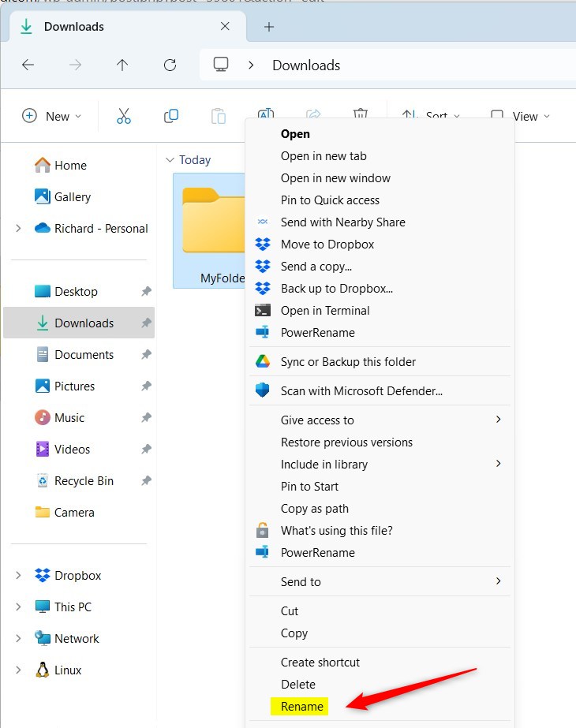
Task: Choose Open in new window
Action: pyautogui.click(x=335, y=178)
